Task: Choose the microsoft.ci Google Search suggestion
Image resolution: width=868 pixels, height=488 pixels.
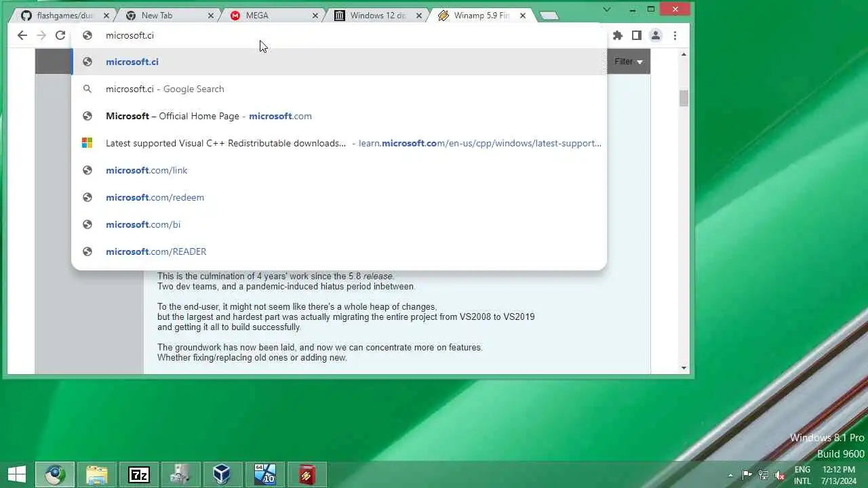Action: point(339,89)
